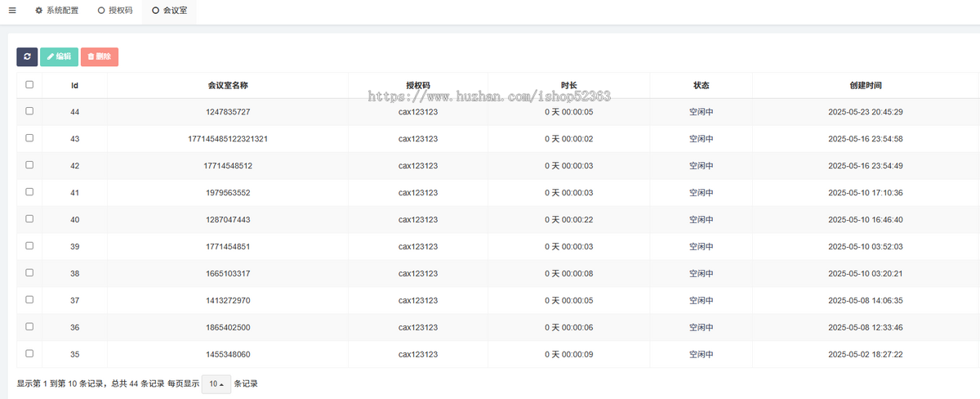Click room name 1455348060
Image resolution: width=980 pixels, height=399 pixels.
pos(228,355)
